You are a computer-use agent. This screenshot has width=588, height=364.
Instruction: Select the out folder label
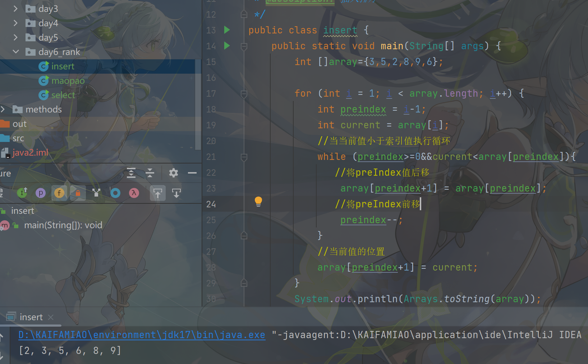coord(20,124)
